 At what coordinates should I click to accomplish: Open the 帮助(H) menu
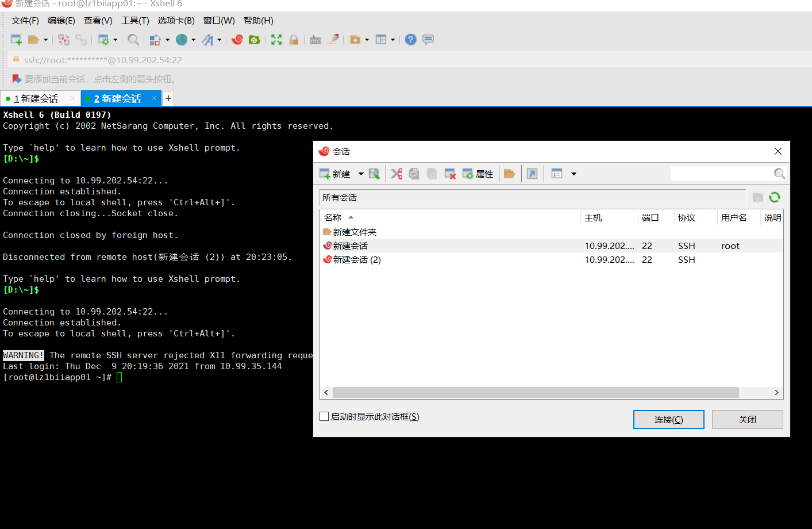pyautogui.click(x=259, y=21)
